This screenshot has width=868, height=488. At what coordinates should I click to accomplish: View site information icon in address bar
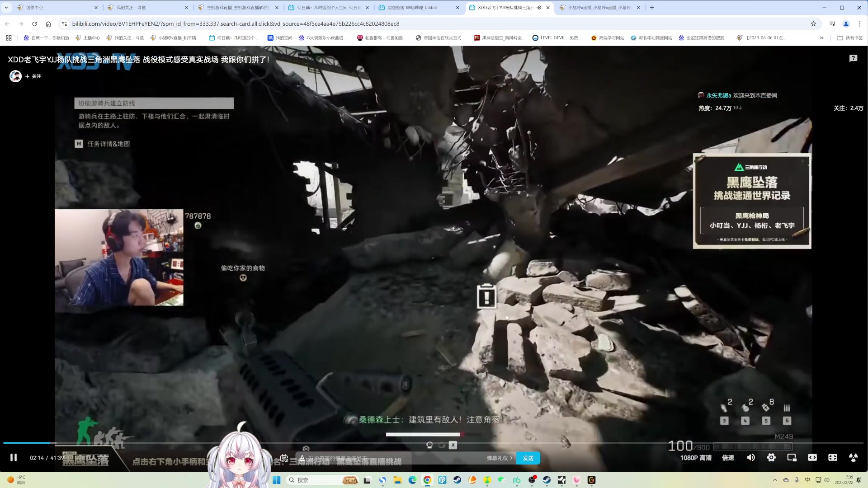64,24
